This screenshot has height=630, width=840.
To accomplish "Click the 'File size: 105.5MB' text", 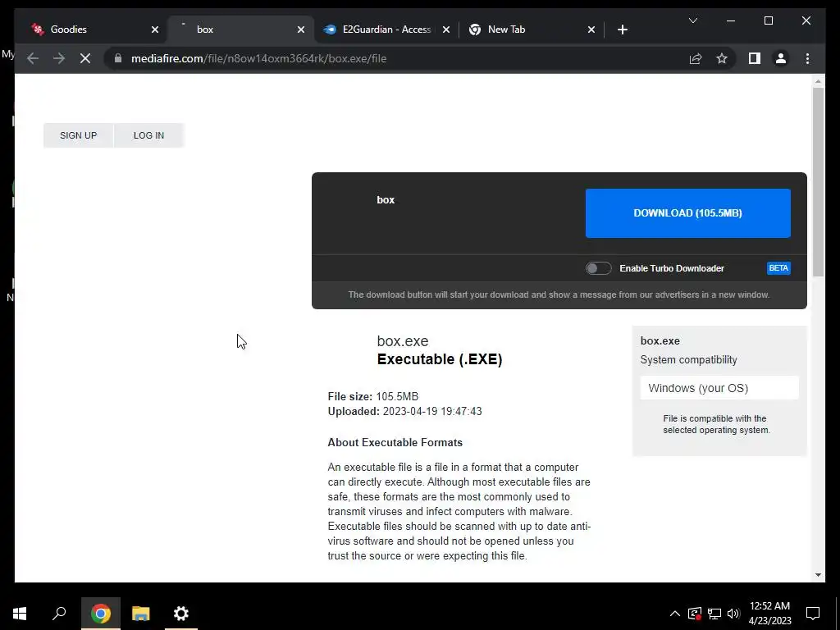I will 373,396.
